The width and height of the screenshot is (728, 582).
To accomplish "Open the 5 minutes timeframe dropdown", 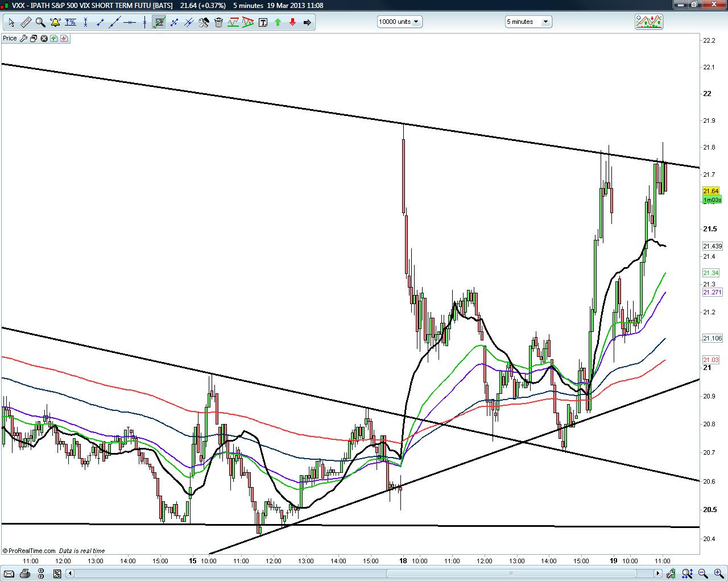I will point(528,22).
